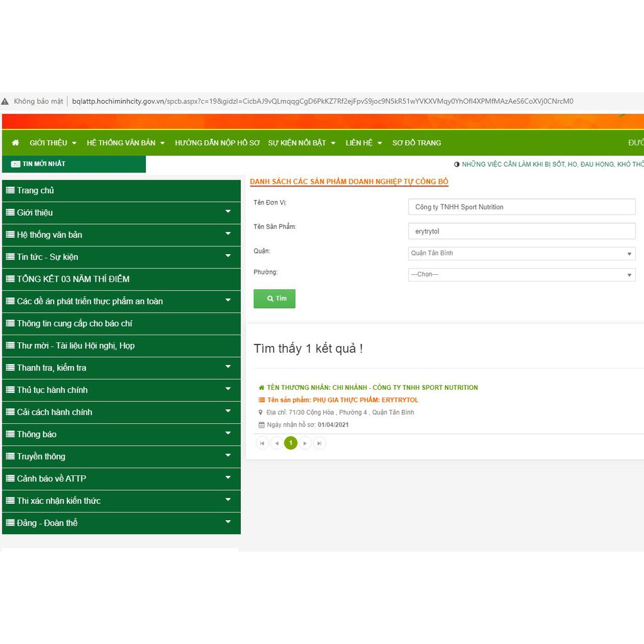
Task: Open the Quận Tân Bình dropdown
Action: tap(521, 253)
